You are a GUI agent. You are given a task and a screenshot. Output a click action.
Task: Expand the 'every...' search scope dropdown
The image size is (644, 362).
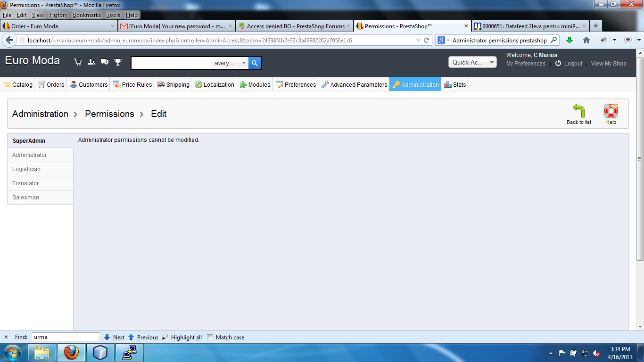230,63
